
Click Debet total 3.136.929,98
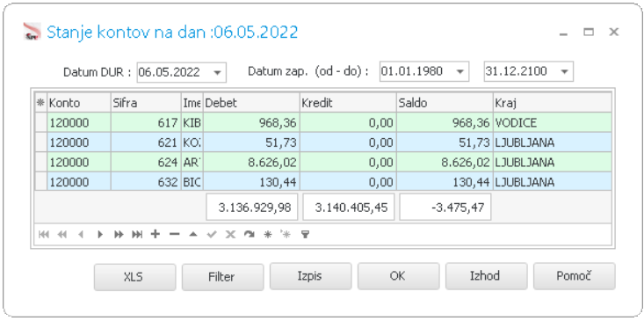pyautogui.click(x=252, y=208)
